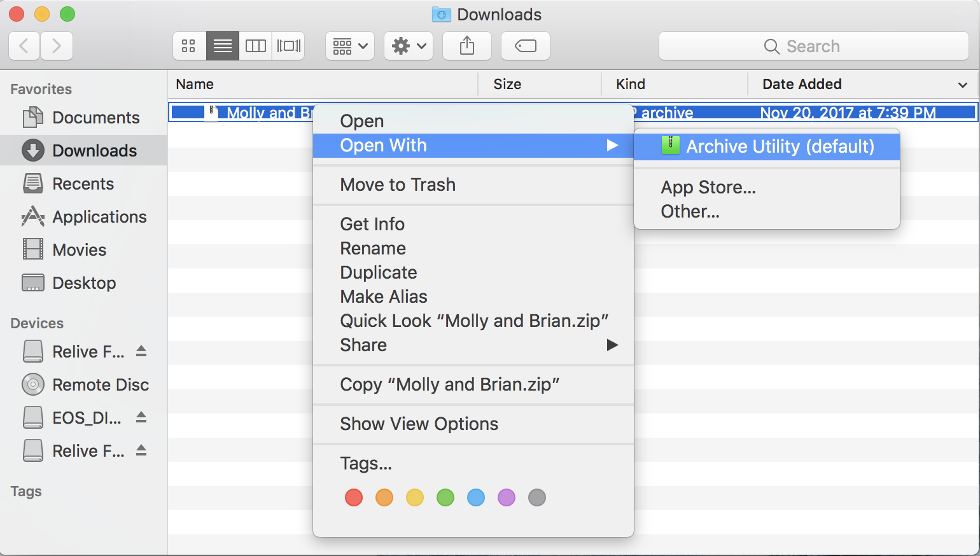Screen dimensions: 980x556
Task: Choose Tags... in the context menu
Action: (473, 464)
